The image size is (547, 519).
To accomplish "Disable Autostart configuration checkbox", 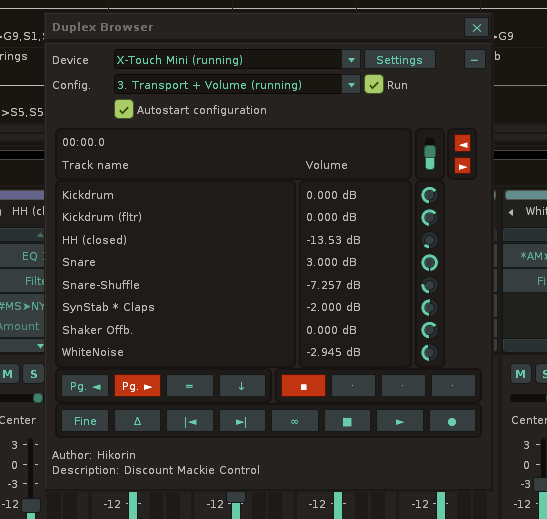I will coord(123,110).
